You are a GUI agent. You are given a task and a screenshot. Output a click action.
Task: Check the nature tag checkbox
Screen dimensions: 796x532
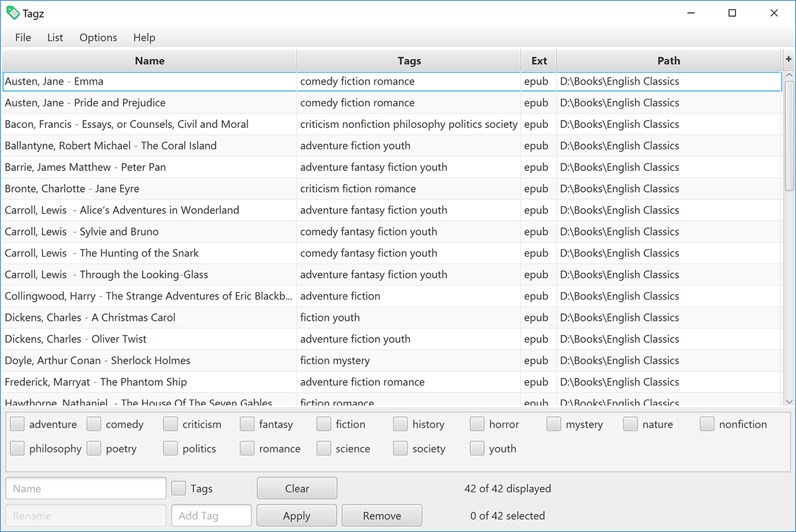[631, 424]
